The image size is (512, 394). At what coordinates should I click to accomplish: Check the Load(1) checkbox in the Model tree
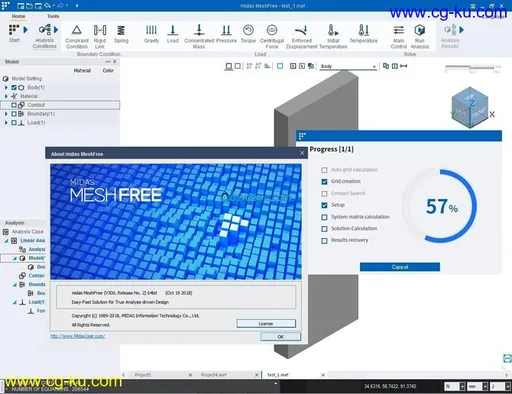14,123
